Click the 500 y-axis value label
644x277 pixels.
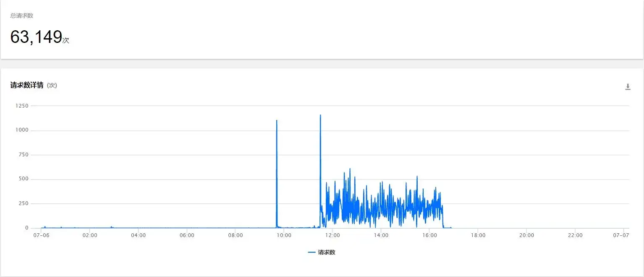[x=23, y=179]
